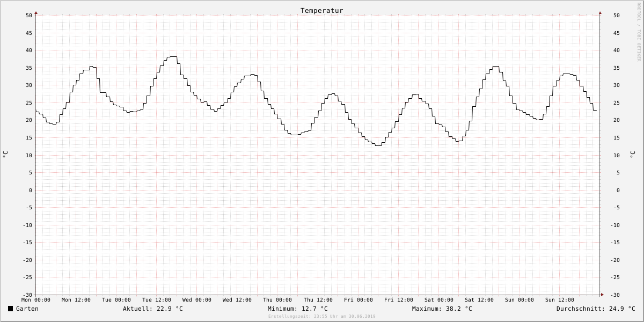Screen dimensions: 644x322
Task: Click the black Garten legend swatch
Action: click(10, 309)
